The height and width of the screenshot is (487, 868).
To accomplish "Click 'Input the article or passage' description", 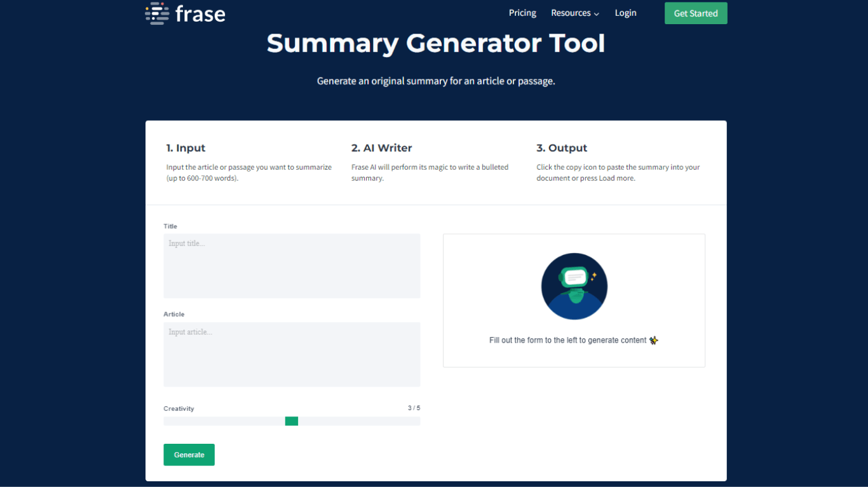I will [x=249, y=173].
